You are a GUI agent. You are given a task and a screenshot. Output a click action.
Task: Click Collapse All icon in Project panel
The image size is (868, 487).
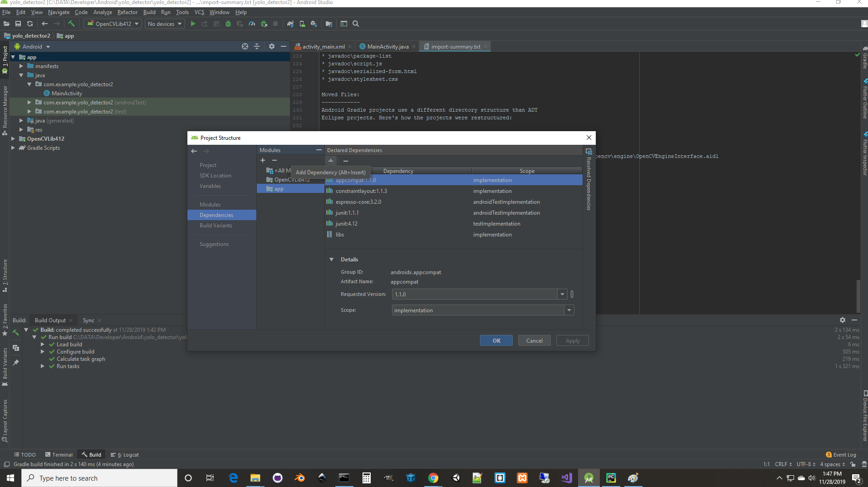pos(257,46)
